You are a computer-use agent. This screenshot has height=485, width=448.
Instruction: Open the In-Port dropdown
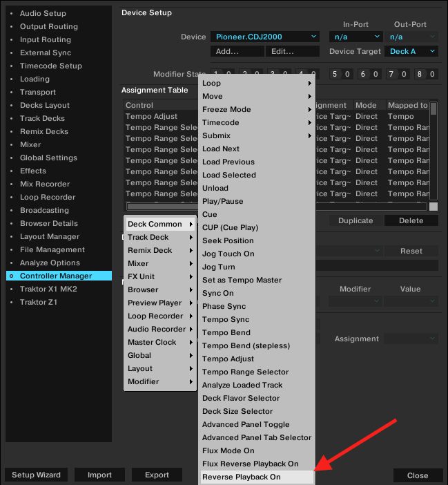(x=356, y=37)
